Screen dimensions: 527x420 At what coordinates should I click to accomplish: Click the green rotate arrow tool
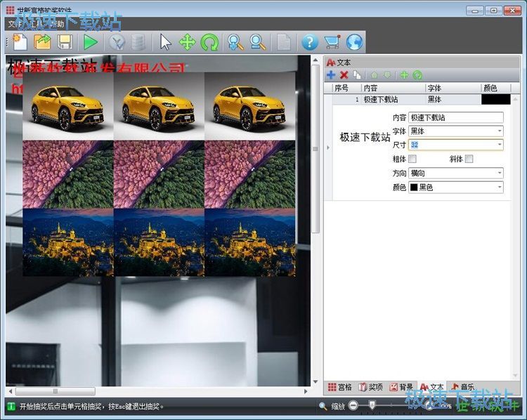pos(209,43)
